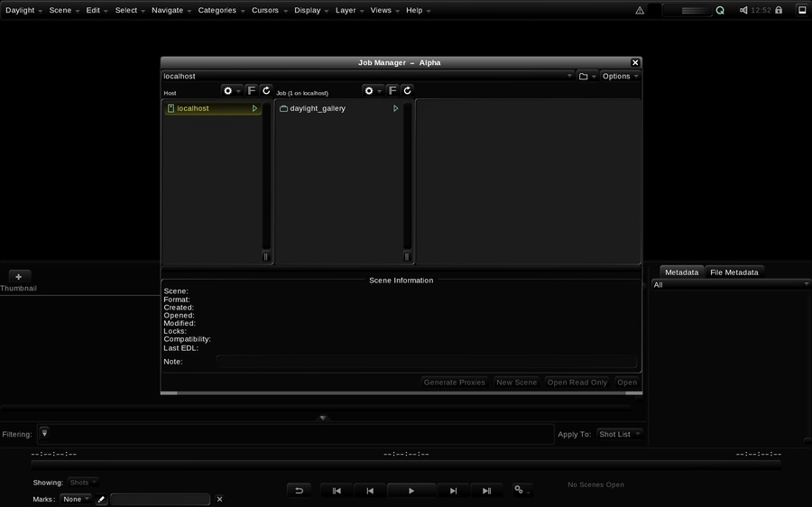Refresh the Job list on localhost
This screenshot has height=507, width=812.
407,90
